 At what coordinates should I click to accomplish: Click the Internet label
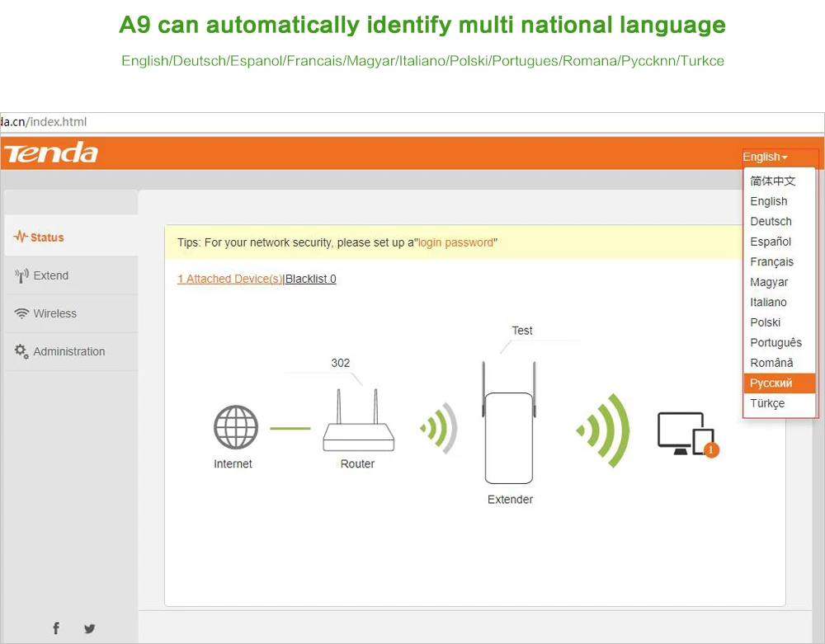(x=233, y=463)
